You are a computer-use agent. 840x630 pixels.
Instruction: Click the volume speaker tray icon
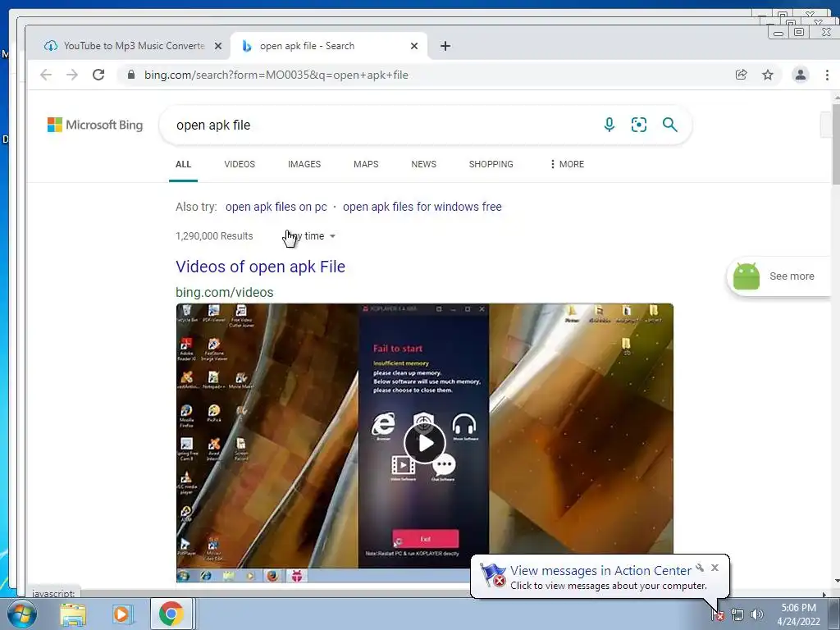(x=756, y=614)
